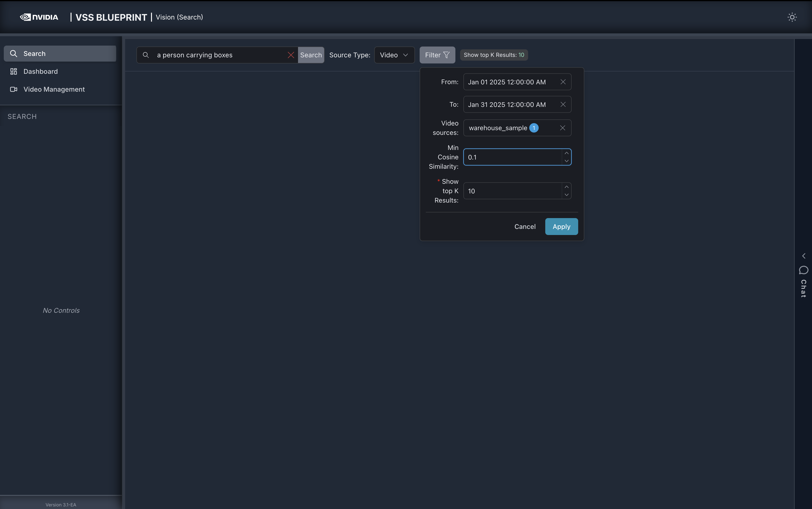Image resolution: width=812 pixels, height=509 pixels.
Task: Clear the To date field
Action: [563, 104]
